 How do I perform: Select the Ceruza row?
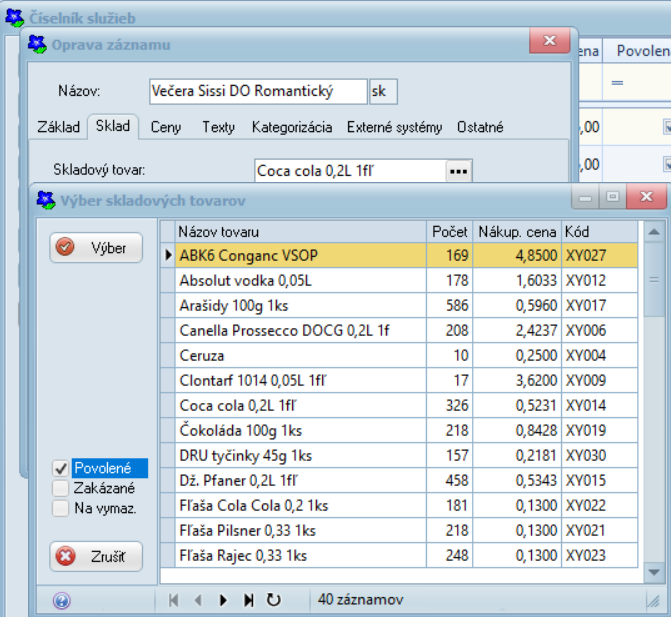pos(399,356)
